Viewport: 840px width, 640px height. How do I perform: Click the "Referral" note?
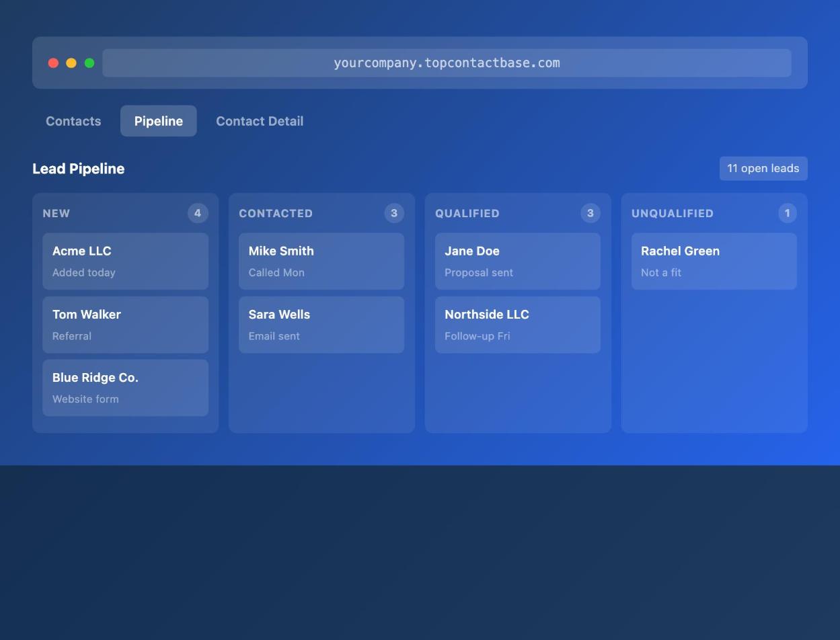click(72, 336)
